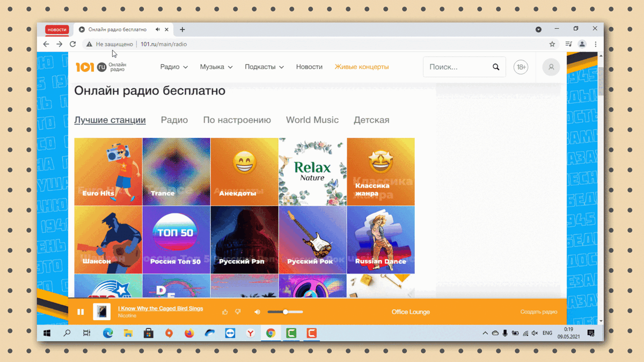Open TeamViewer from the taskbar
The image size is (644, 362).
point(230,333)
